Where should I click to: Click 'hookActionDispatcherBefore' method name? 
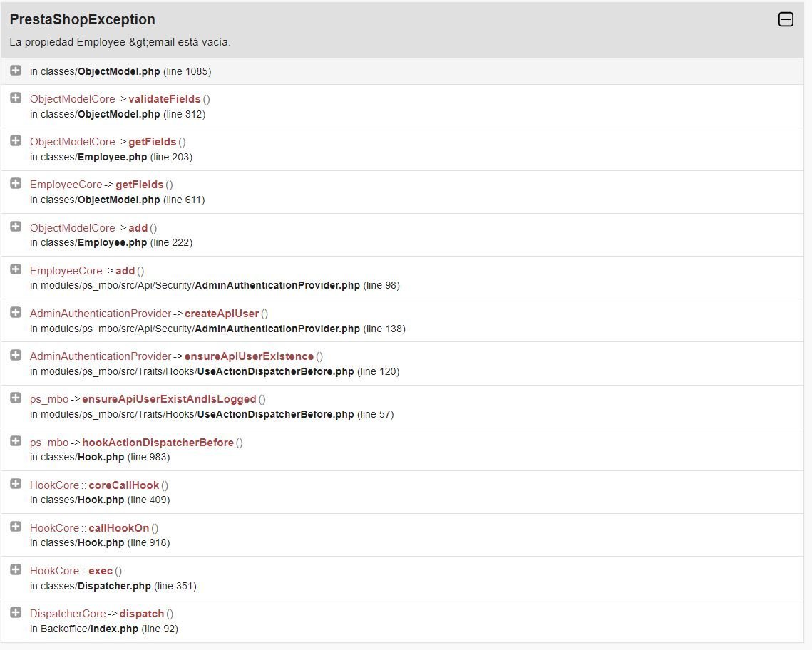[x=158, y=443]
